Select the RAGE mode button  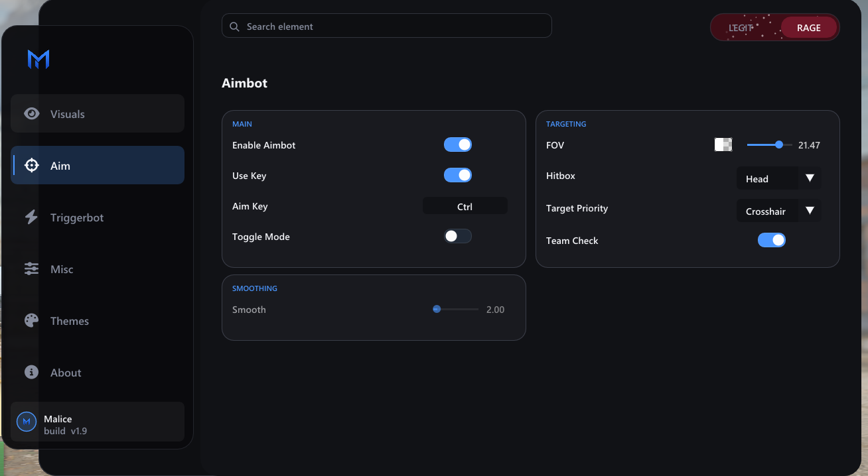point(809,28)
